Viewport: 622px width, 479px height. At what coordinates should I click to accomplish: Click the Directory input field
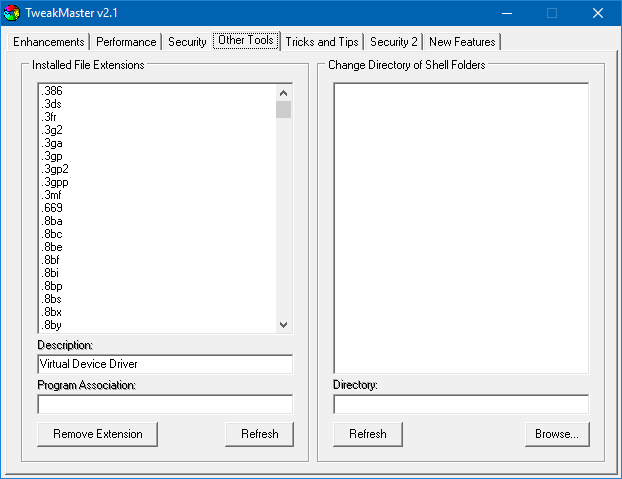tap(460, 404)
